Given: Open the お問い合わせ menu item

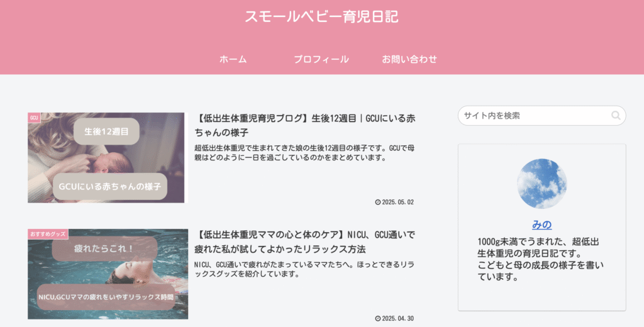Looking at the screenshot, I should (x=409, y=59).
